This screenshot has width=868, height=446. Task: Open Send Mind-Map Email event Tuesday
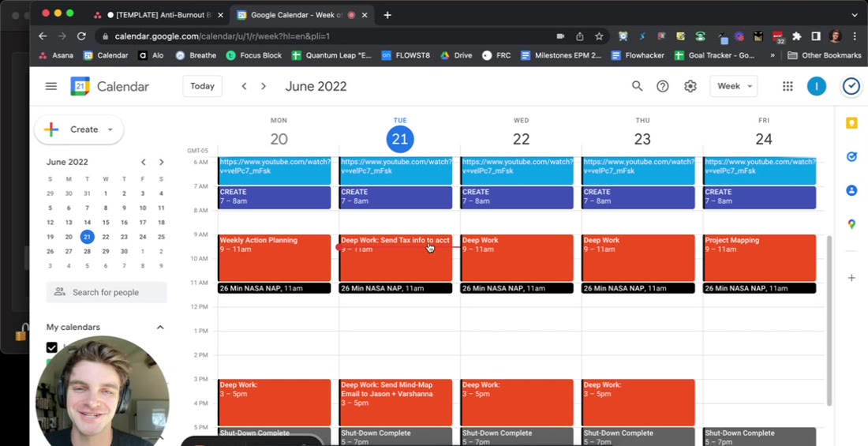[x=396, y=403]
